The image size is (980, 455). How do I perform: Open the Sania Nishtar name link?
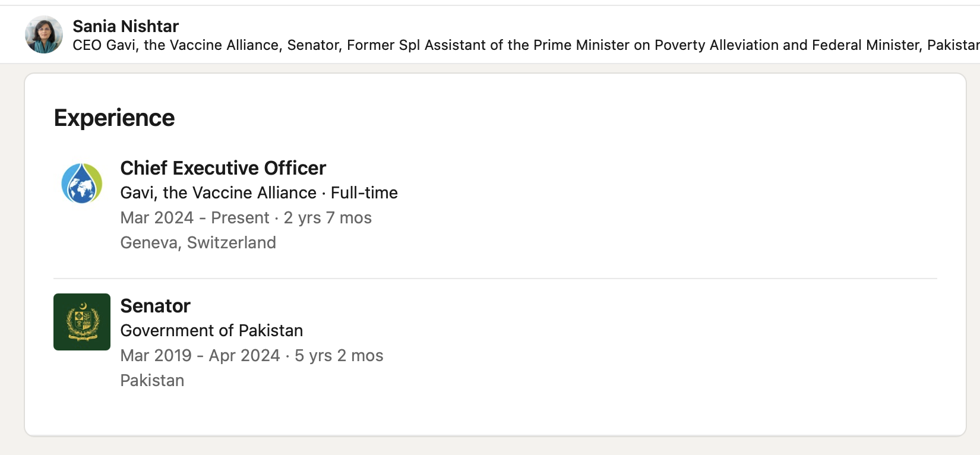click(x=125, y=26)
